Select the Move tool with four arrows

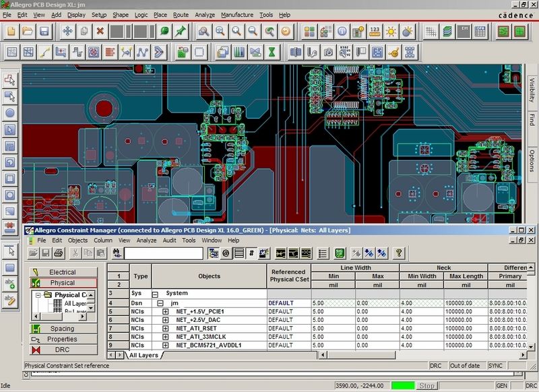(x=67, y=32)
